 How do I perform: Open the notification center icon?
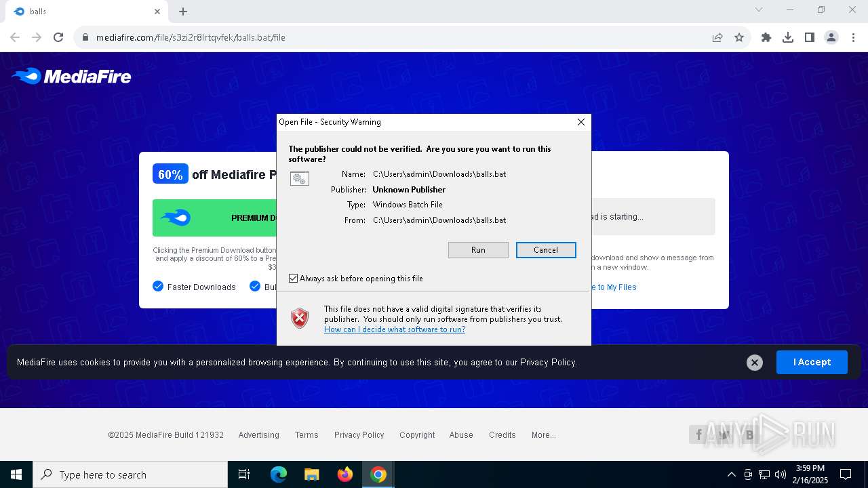point(846,474)
